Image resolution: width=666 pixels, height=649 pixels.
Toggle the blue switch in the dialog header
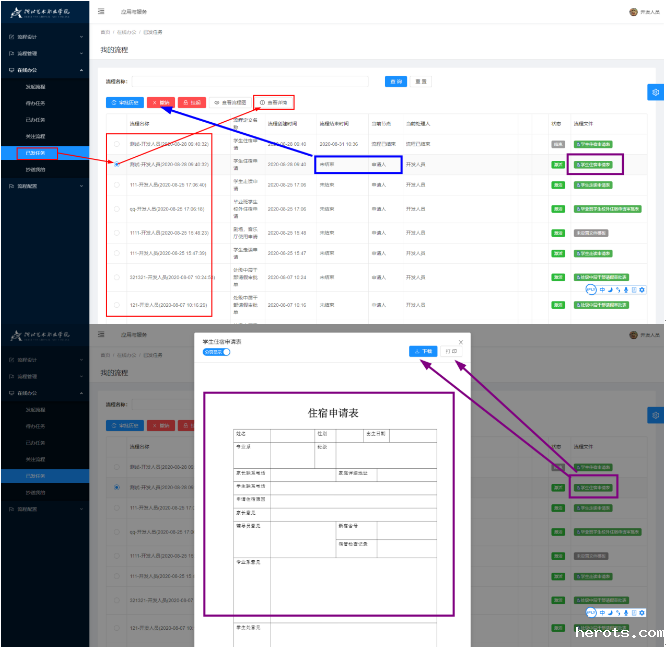[217, 352]
